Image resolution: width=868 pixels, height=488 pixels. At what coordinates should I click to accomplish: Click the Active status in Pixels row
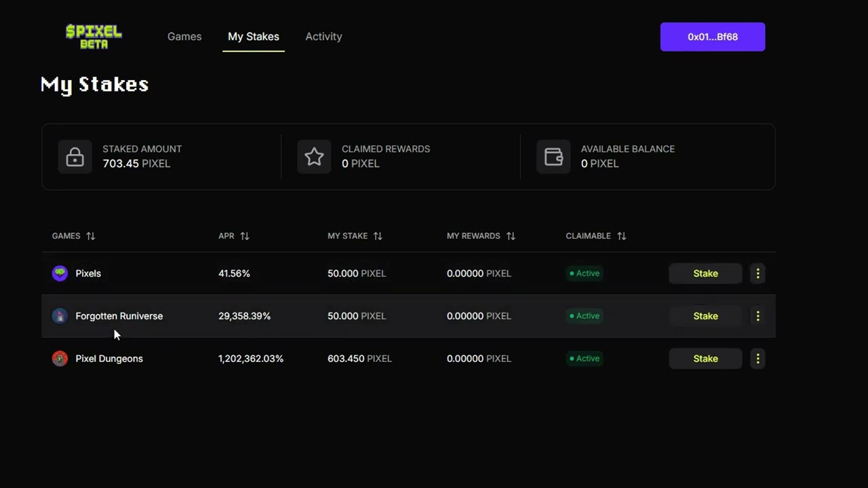point(585,273)
